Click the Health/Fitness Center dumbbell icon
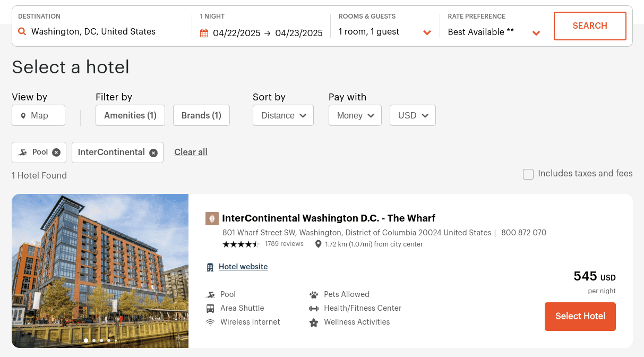 (314, 309)
